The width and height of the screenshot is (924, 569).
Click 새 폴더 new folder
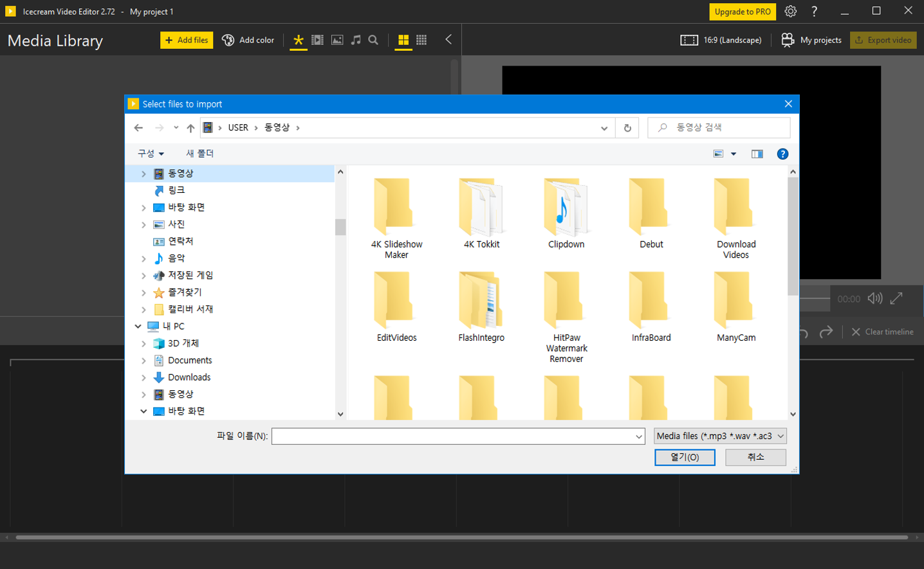click(199, 154)
